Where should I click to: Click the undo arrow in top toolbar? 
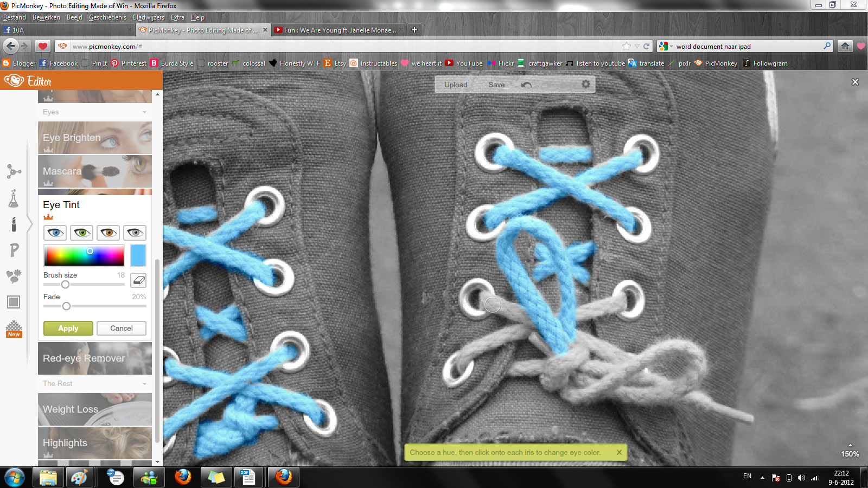click(x=526, y=85)
